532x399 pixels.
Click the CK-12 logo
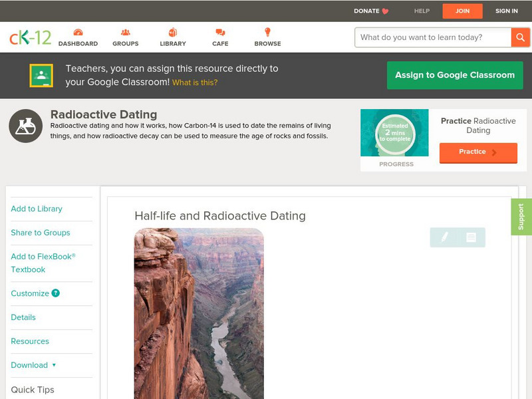click(x=30, y=37)
